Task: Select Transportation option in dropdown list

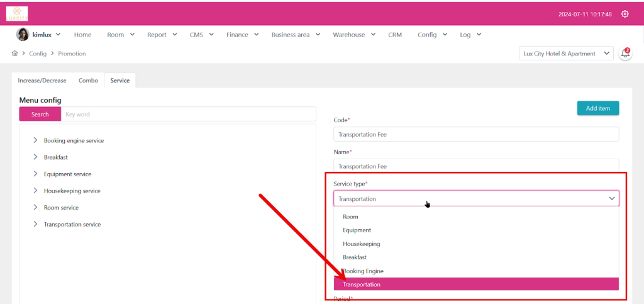Action: (476, 284)
